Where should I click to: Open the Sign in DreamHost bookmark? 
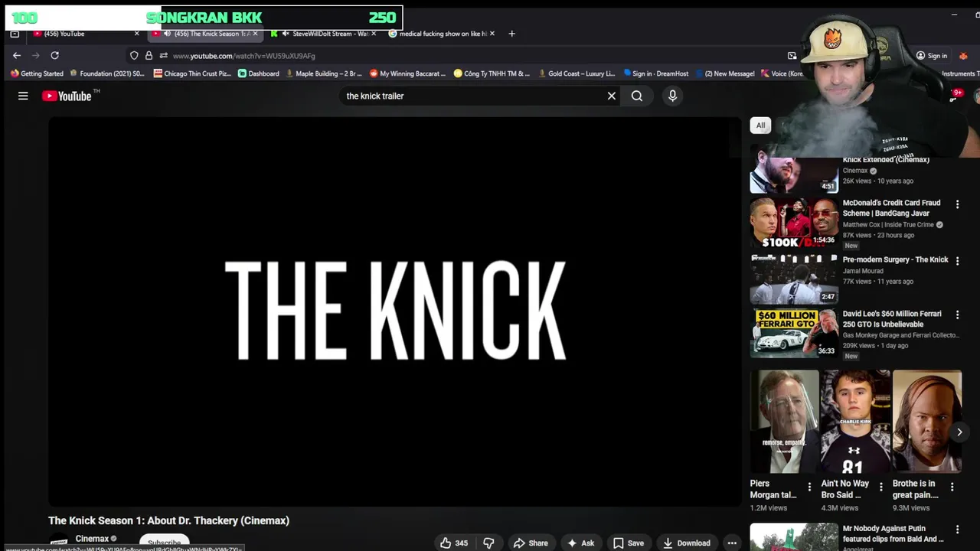(656, 73)
